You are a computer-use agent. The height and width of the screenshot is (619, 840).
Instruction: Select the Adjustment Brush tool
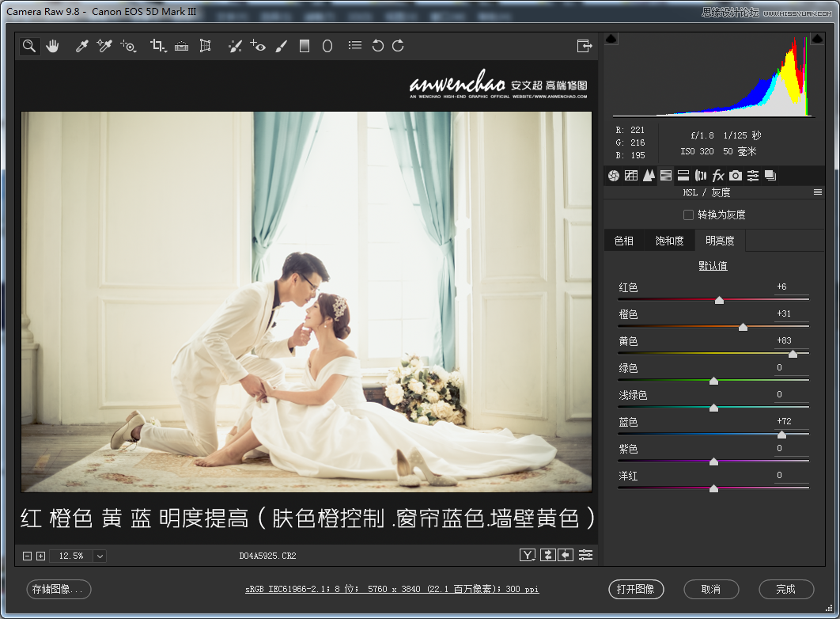pos(281,46)
